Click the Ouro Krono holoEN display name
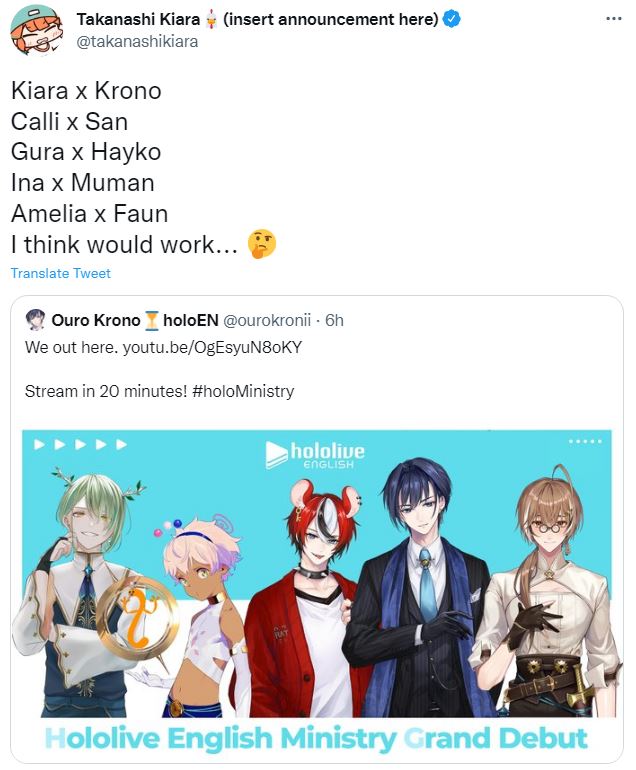This screenshot has height=770, width=636. [x=135, y=320]
